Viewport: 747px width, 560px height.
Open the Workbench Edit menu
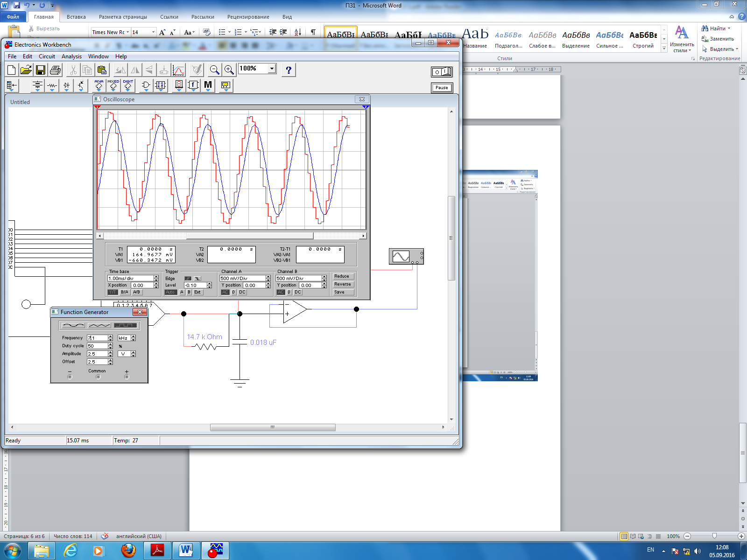28,56
